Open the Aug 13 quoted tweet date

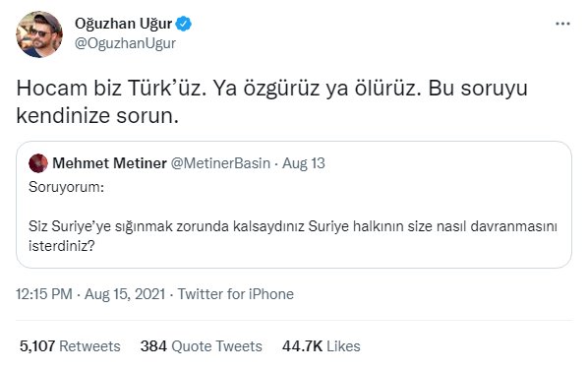click(x=304, y=163)
